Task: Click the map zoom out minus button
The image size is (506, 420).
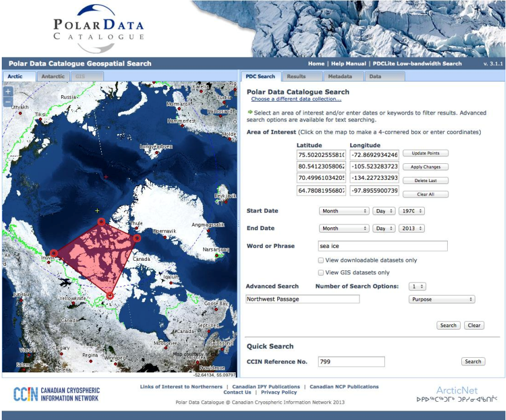Action: [8, 102]
